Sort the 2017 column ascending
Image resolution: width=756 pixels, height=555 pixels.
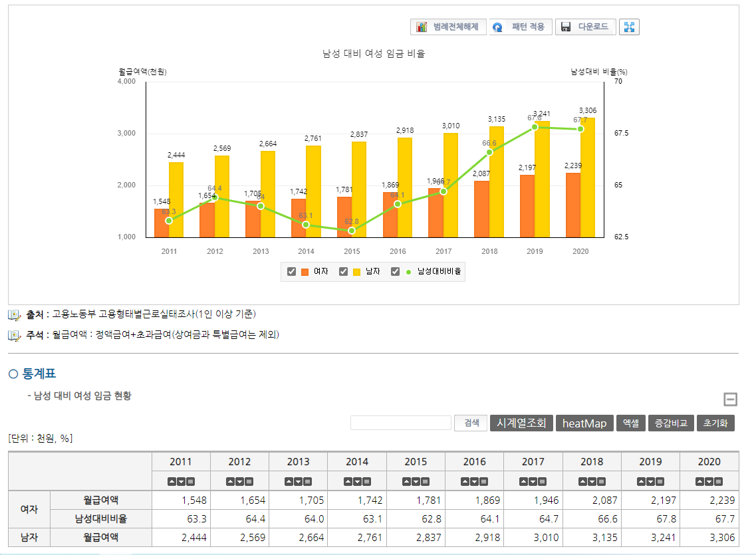pyautogui.click(x=523, y=481)
